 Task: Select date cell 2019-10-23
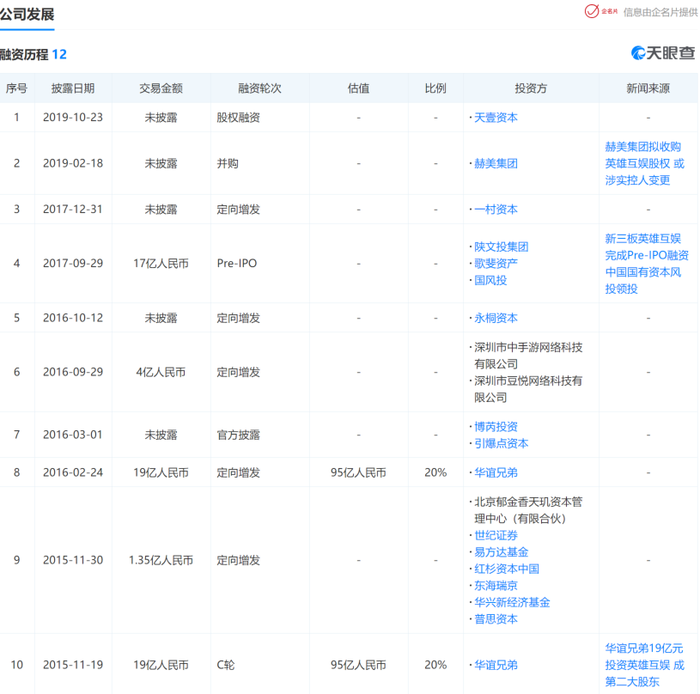(x=73, y=118)
